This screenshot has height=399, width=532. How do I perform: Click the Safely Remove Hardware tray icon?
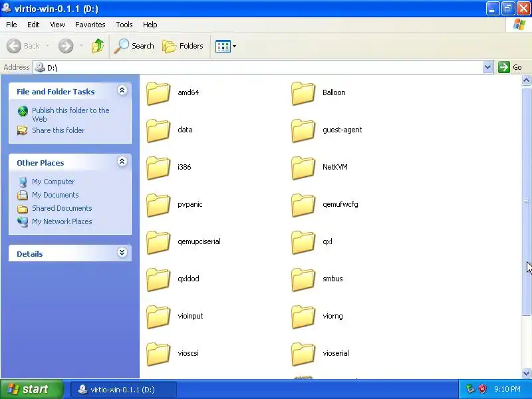tap(470, 389)
